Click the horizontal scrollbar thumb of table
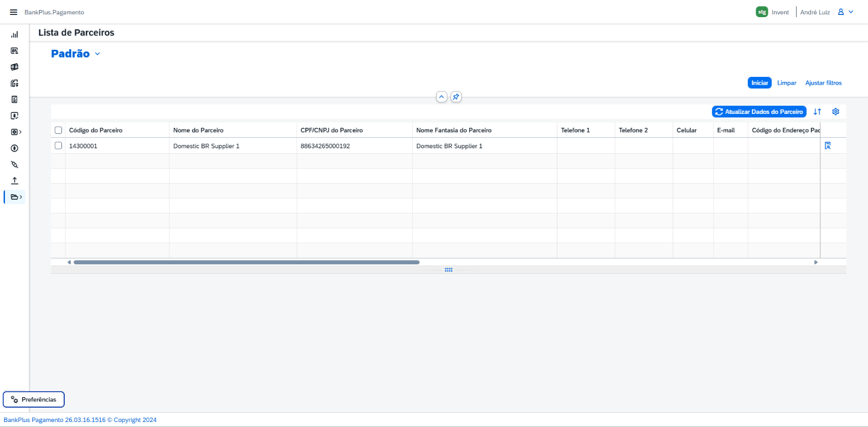Image resolution: width=868 pixels, height=427 pixels. pyautogui.click(x=246, y=262)
